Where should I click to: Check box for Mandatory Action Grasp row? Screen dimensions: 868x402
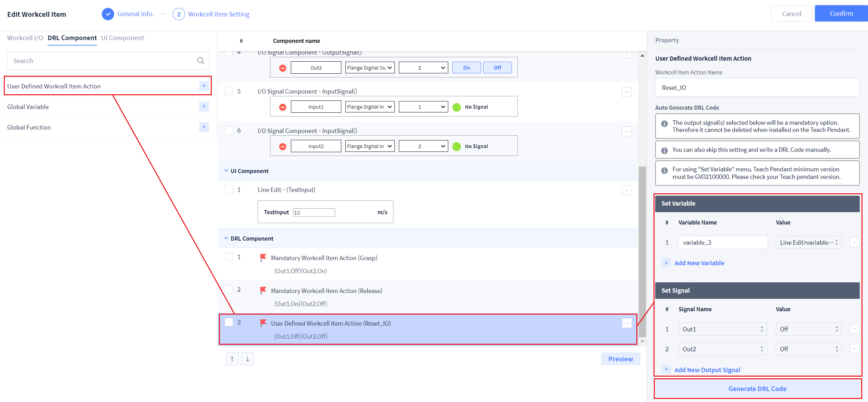coord(229,257)
